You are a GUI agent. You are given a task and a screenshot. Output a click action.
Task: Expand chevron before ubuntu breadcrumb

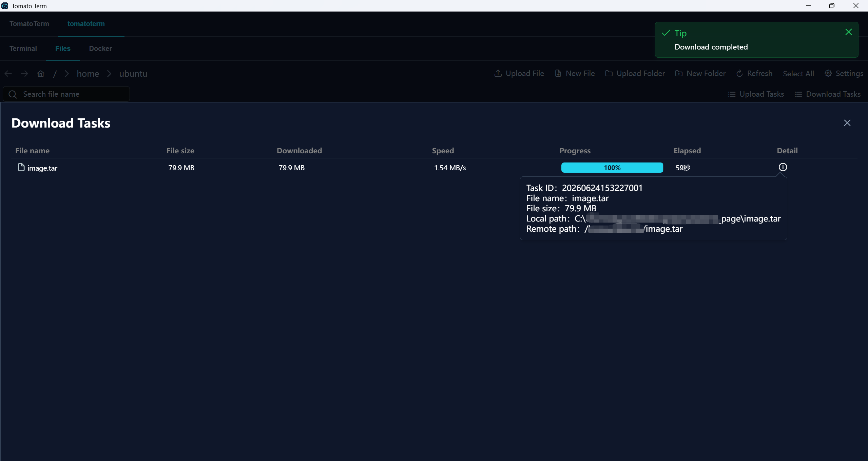109,74
